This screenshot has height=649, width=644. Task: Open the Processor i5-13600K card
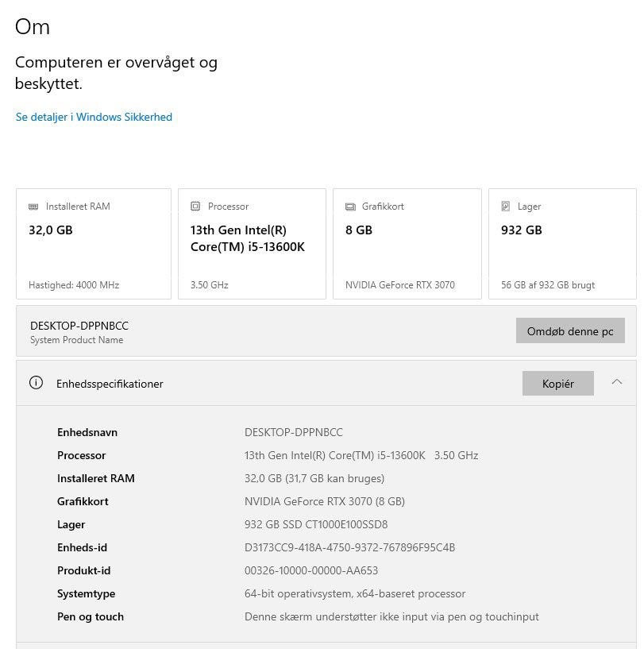point(252,243)
